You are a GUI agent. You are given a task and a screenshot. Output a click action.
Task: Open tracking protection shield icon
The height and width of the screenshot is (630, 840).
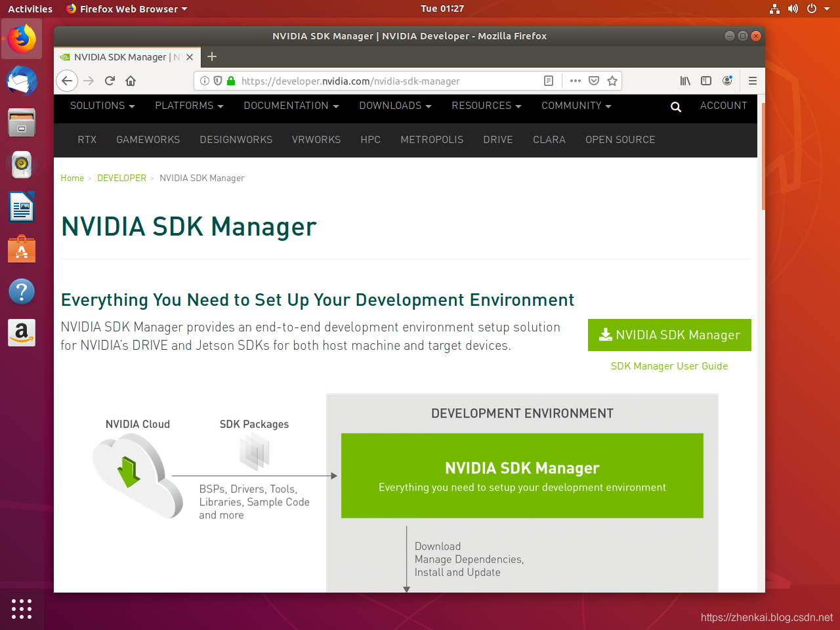218,81
